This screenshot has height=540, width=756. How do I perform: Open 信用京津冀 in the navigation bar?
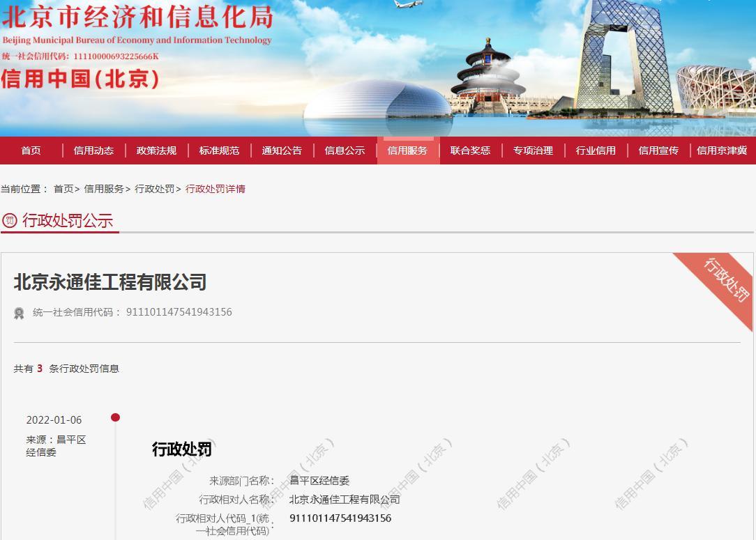coord(722,151)
